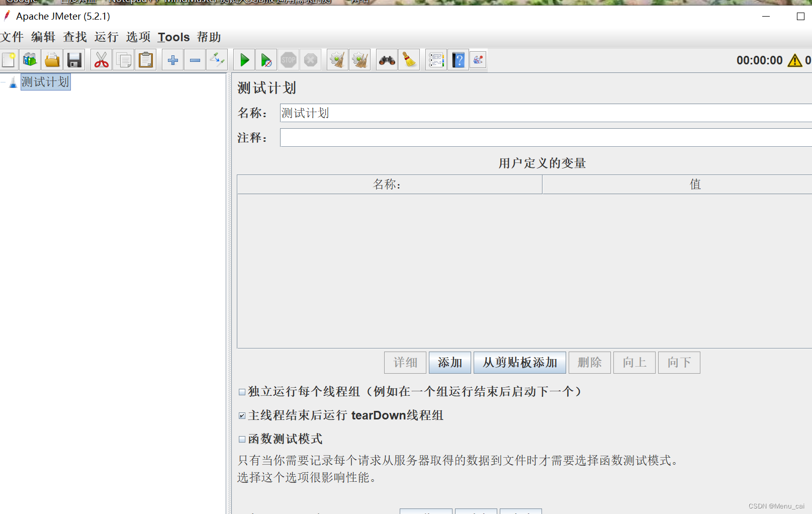812x514 pixels.
Task: Click the Reset Search brush icon
Action: (x=409, y=60)
